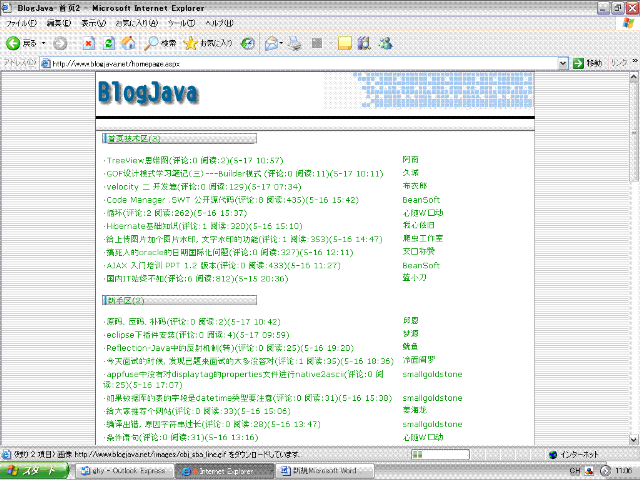Open the Media globe icon in toolbar
Viewport: 640px width, 480px height.
point(247,43)
